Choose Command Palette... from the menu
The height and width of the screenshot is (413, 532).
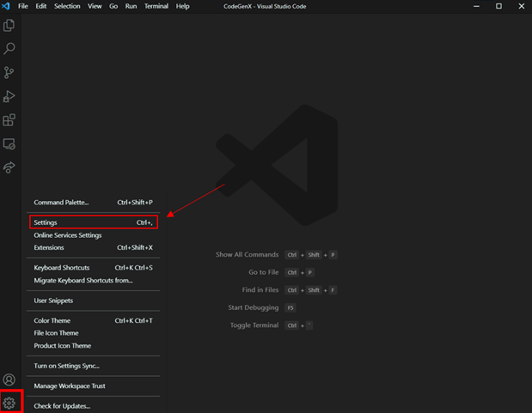tap(94, 203)
